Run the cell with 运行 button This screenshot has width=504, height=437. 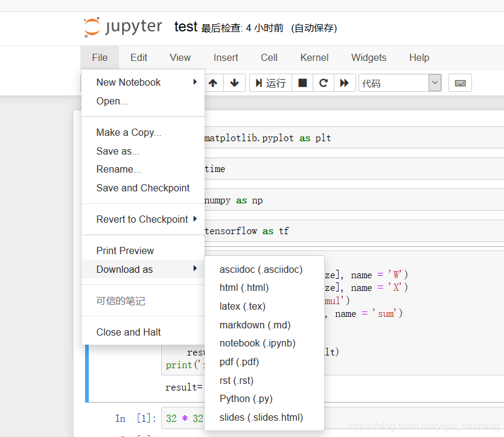[270, 83]
